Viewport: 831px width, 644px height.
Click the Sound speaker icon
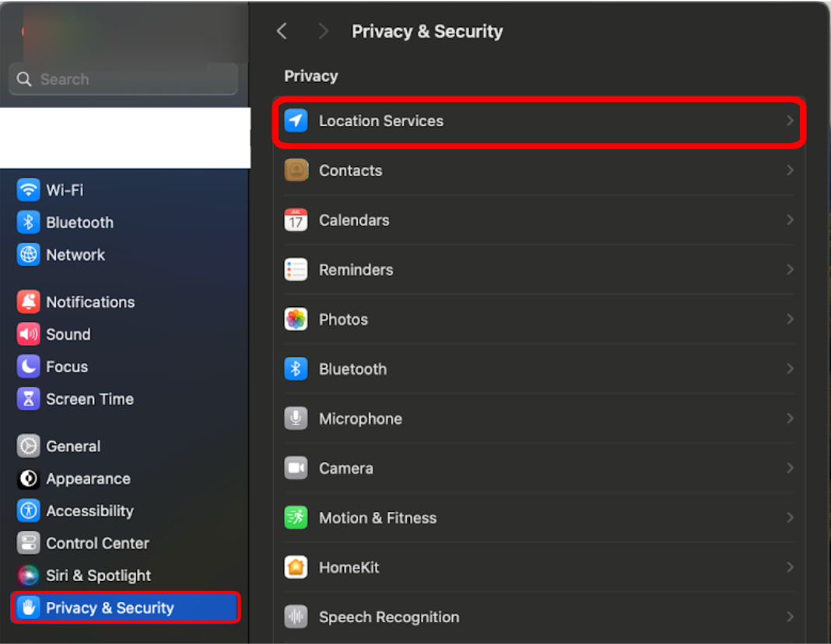[x=28, y=334]
